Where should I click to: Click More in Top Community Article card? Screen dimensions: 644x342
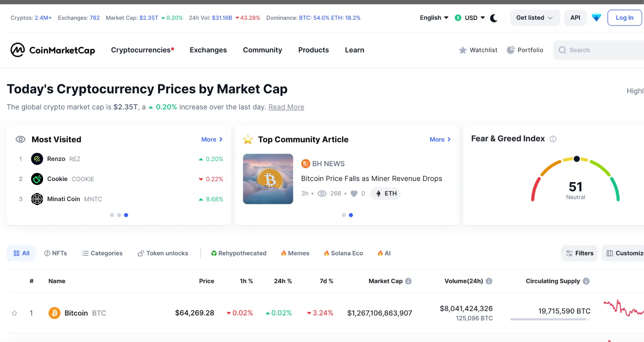click(440, 139)
